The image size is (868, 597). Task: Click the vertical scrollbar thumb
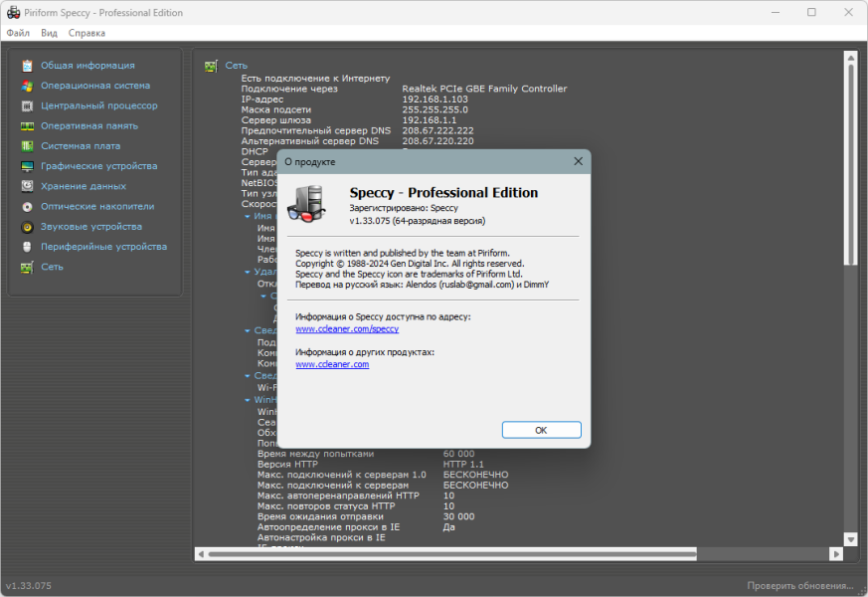coord(850,164)
